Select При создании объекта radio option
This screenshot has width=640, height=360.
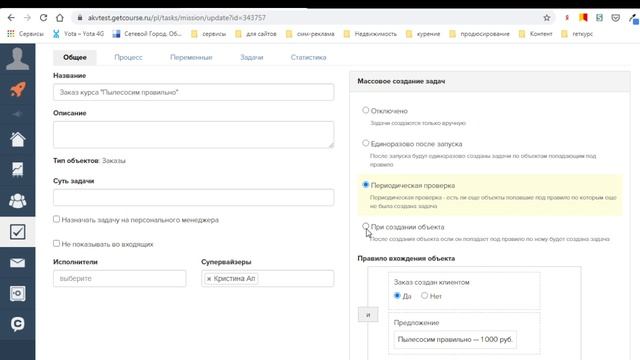click(366, 226)
